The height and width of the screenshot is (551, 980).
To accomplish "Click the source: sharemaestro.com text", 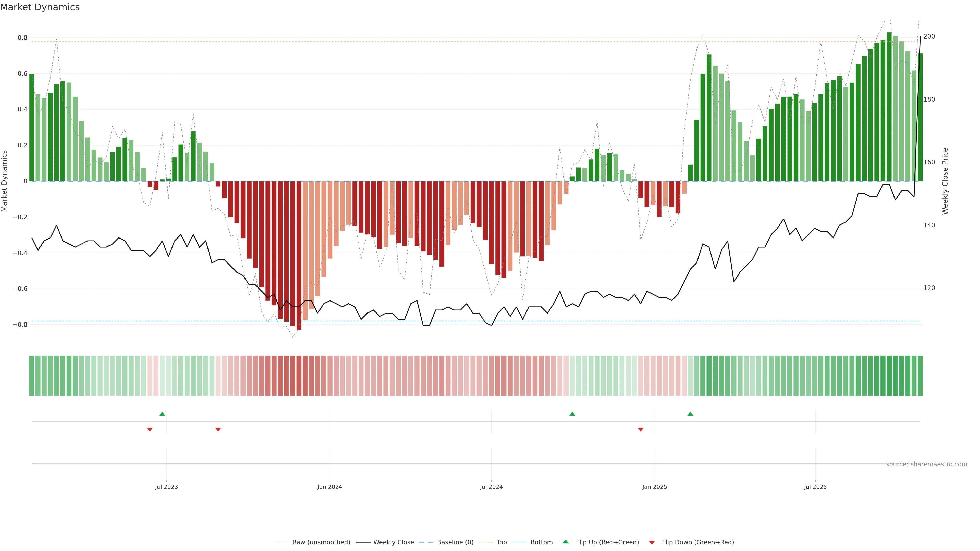I will click(926, 464).
